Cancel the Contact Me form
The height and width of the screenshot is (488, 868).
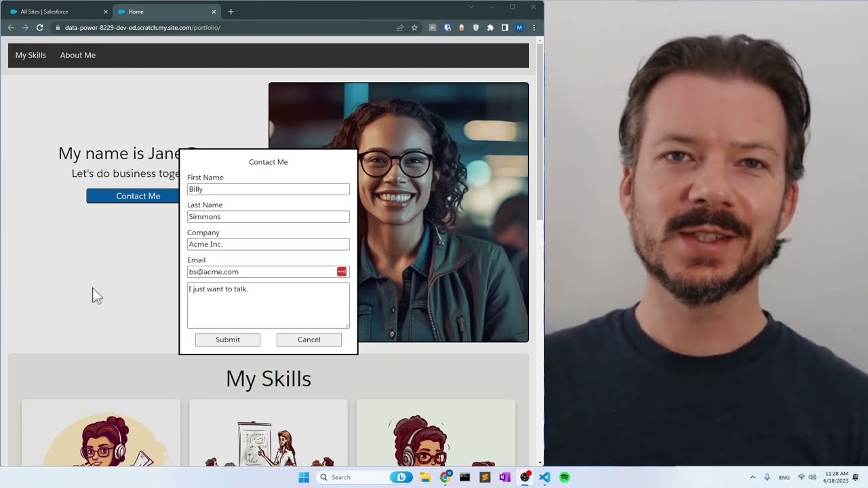309,340
